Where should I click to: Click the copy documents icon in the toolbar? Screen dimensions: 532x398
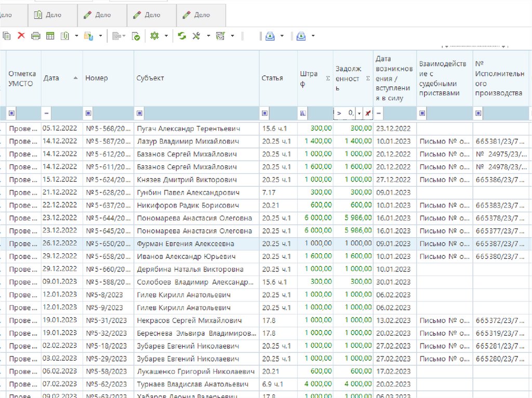pos(7,36)
